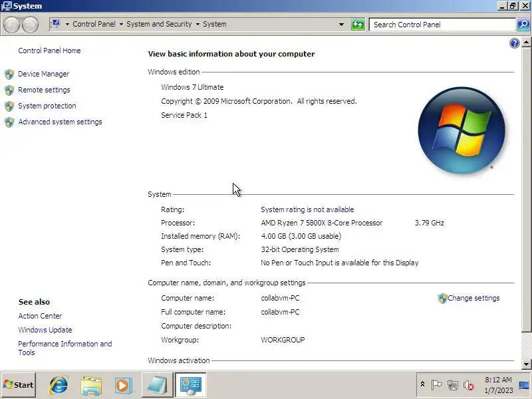Click System rating is not available link
Image resolution: width=532 pixels, height=399 pixels.
307,209
